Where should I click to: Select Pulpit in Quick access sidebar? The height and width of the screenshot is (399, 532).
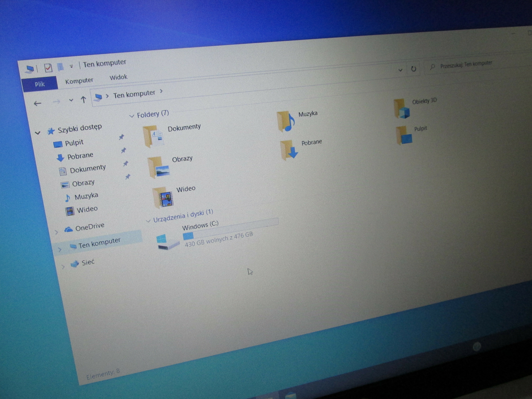click(74, 143)
